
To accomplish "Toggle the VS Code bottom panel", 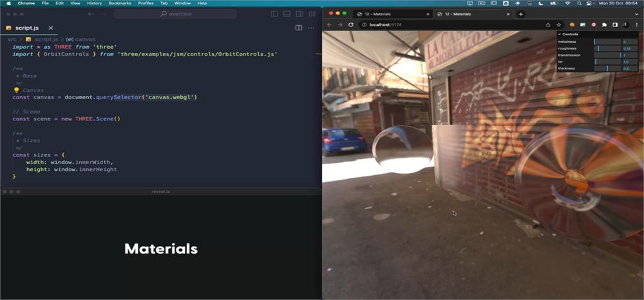I will coord(287,14).
